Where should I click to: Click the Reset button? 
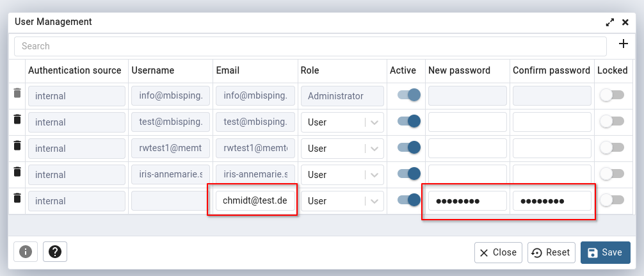point(551,252)
